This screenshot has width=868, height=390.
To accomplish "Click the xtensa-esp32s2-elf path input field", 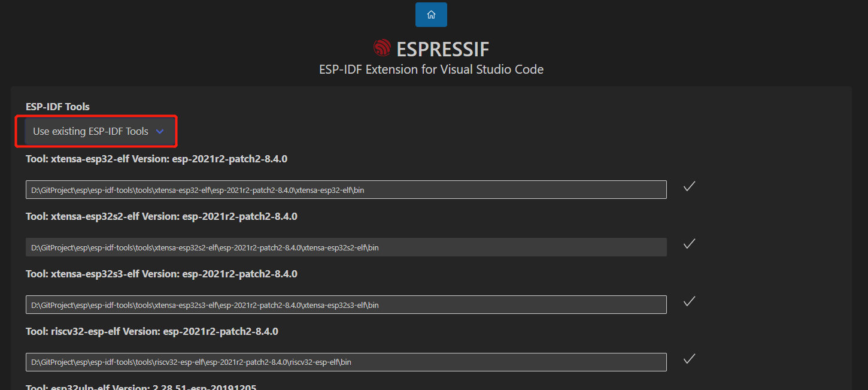I will pos(345,247).
